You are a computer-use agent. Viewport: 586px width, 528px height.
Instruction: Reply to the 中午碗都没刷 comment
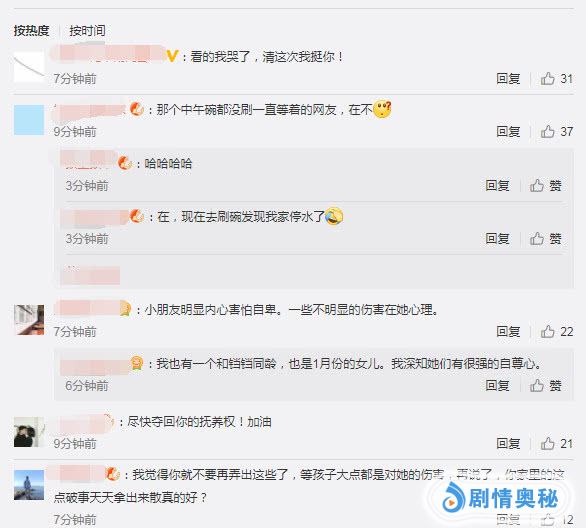(x=508, y=132)
